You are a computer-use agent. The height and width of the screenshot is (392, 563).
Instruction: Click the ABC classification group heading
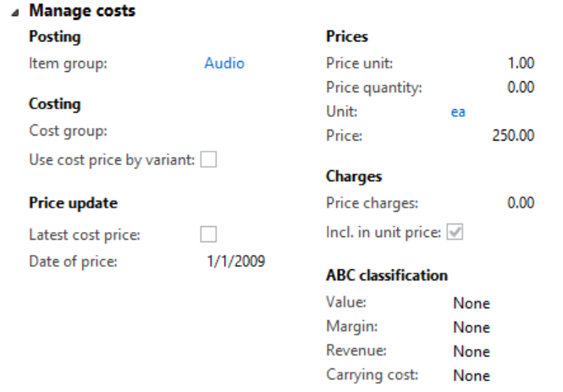(x=387, y=275)
